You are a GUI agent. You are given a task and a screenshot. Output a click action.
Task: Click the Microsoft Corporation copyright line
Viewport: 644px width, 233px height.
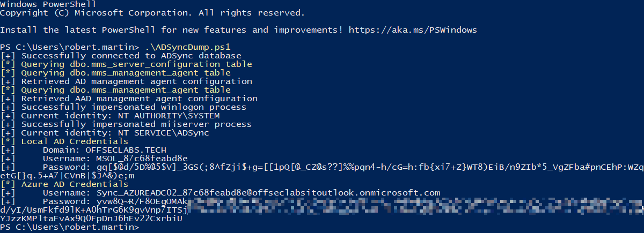coord(152,13)
